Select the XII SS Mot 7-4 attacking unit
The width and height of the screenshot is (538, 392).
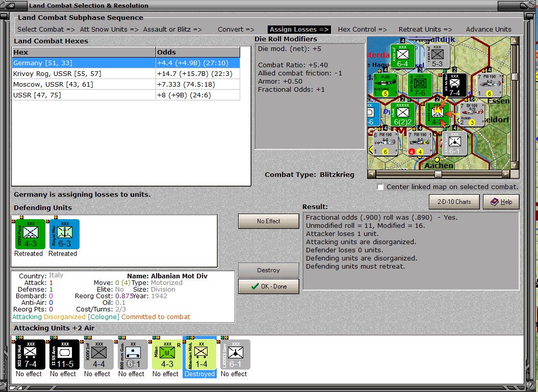tap(30, 355)
